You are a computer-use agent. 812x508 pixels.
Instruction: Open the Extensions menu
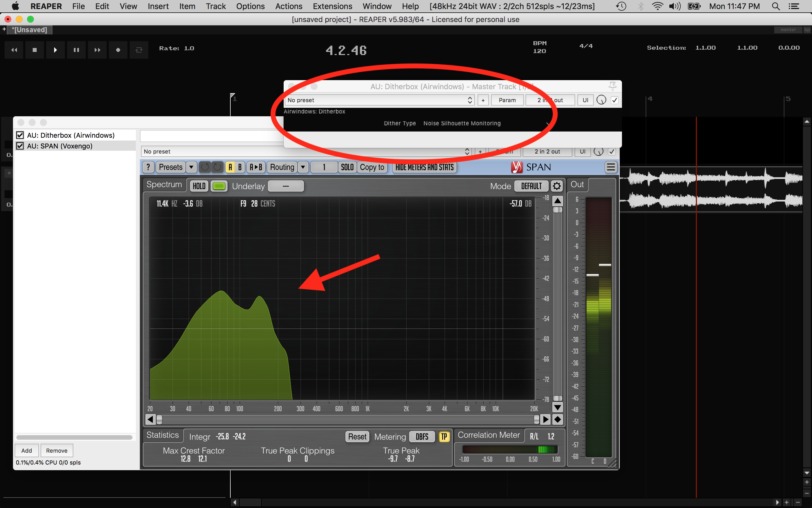pos(332,6)
